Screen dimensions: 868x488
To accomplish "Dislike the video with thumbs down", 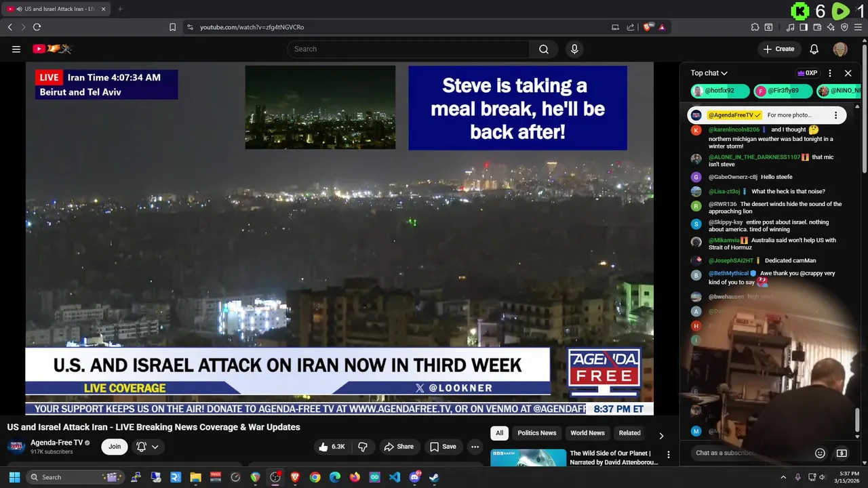I will click(x=363, y=447).
